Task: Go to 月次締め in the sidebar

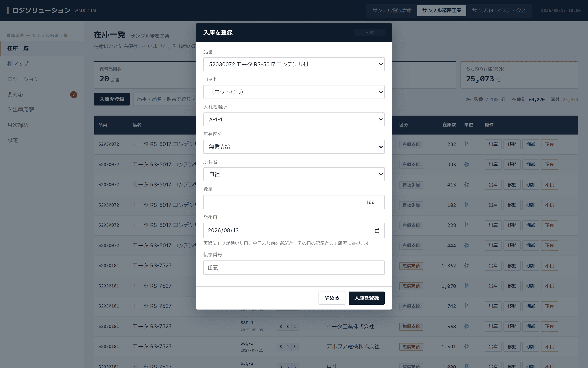Action: (x=42, y=125)
